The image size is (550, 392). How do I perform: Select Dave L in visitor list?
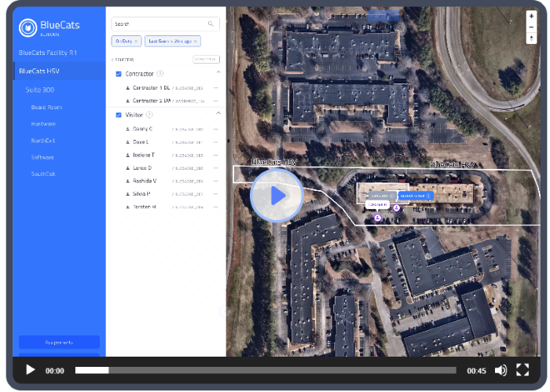point(141,142)
